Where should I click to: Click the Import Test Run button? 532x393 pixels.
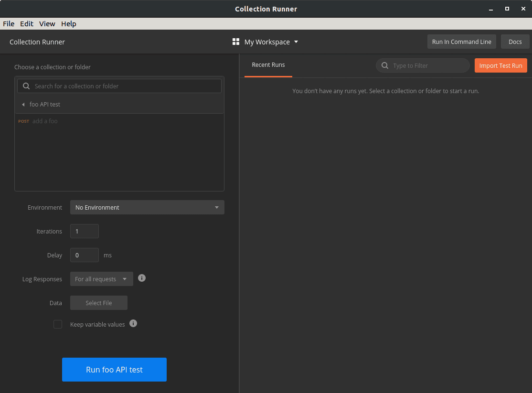click(x=500, y=66)
